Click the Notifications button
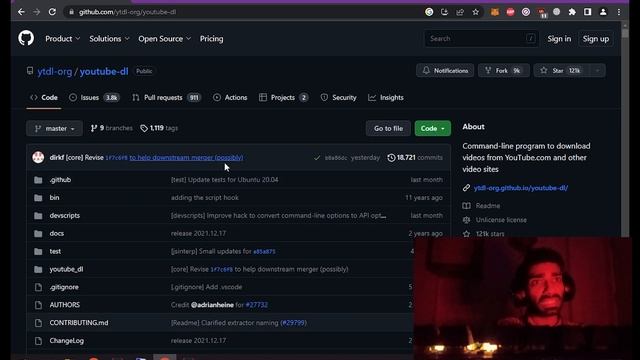The height and width of the screenshot is (360, 640). tap(445, 71)
